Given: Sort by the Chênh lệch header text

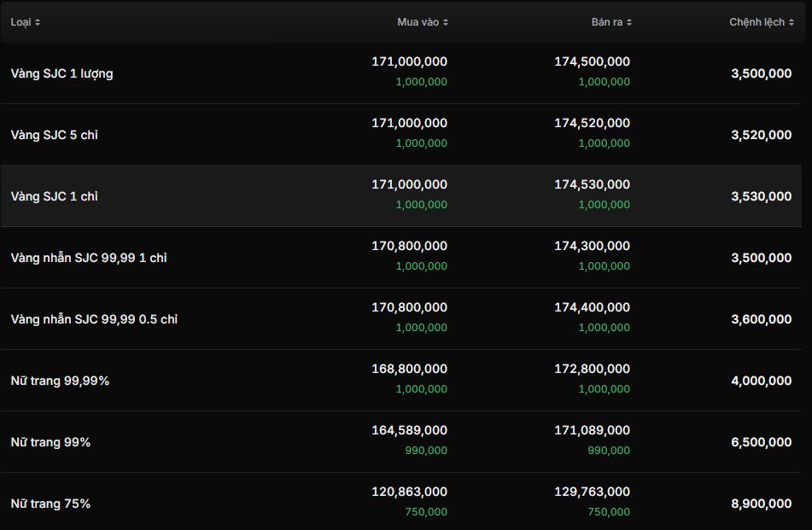Looking at the screenshot, I should click(756, 22).
